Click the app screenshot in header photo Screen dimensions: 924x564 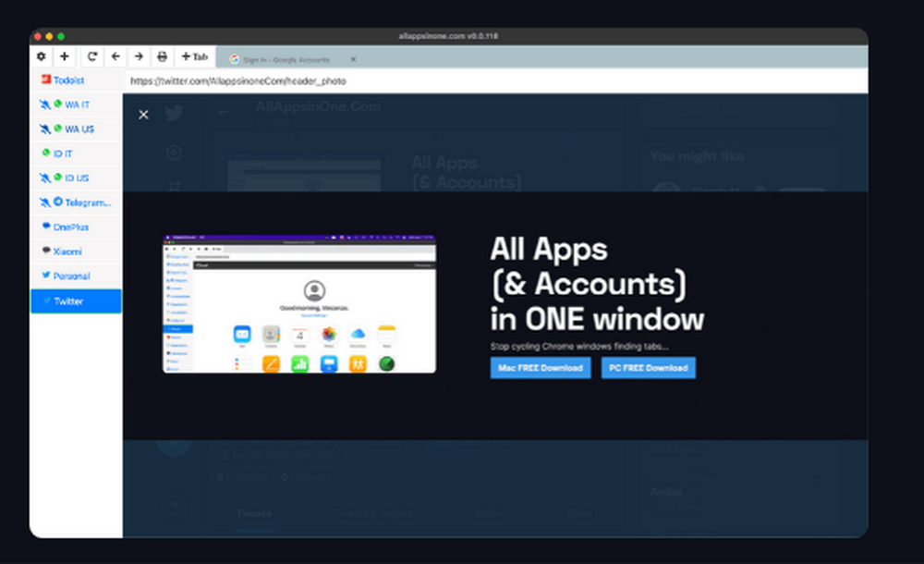(x=299, y=304)
